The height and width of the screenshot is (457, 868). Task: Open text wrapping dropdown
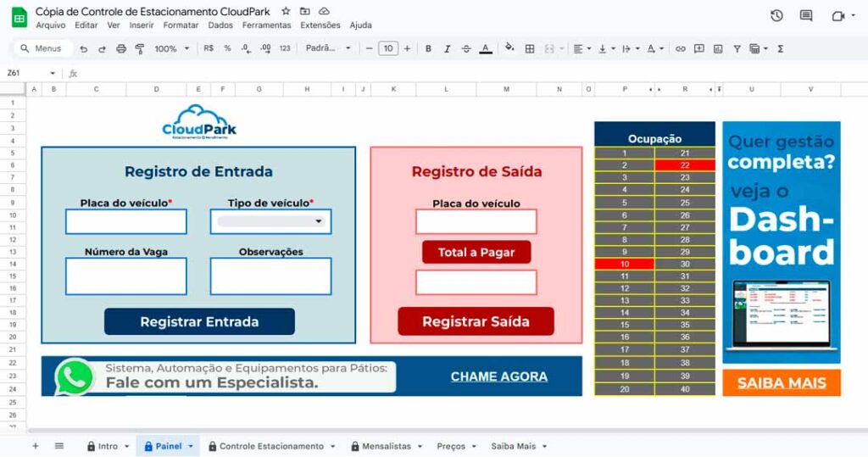(x=631, y=48)
